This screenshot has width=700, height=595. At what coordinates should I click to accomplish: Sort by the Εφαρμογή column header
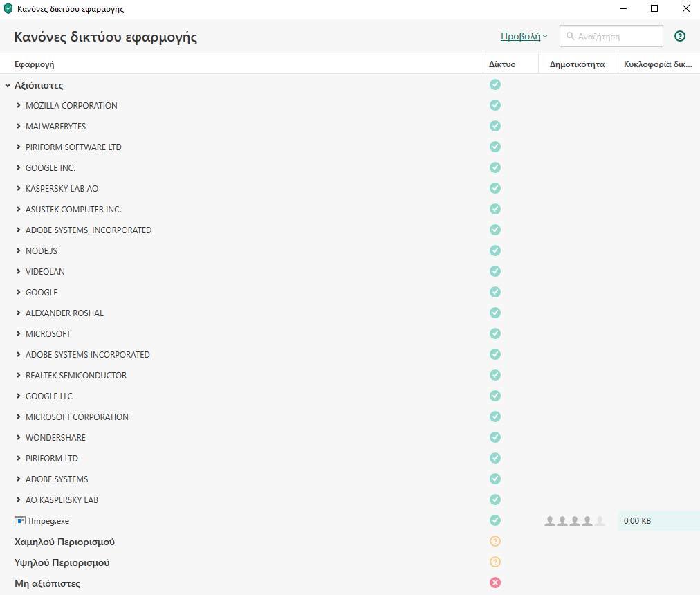pyautogui.click(x=35, y=64)
